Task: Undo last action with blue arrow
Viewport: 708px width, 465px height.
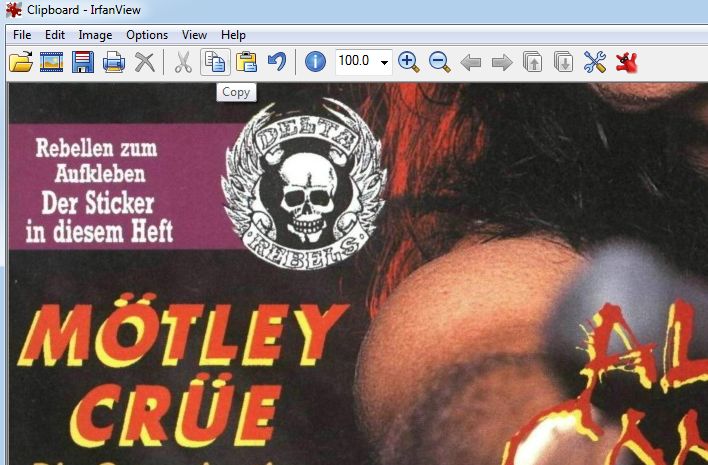Action: click(x=277, y=62)
